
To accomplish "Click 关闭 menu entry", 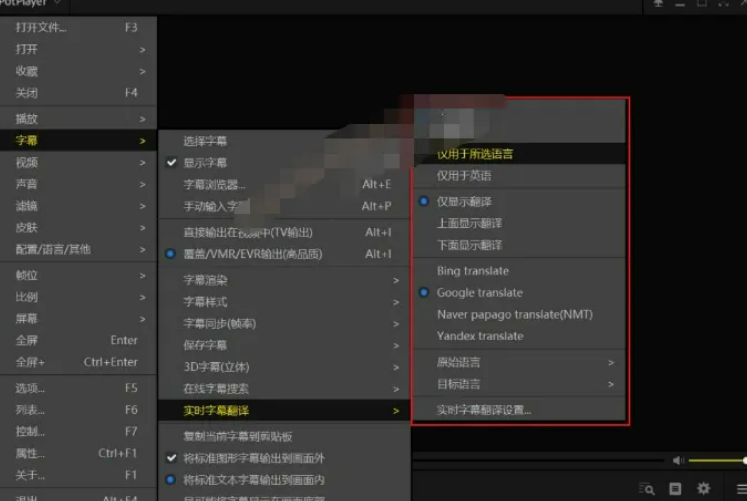I will pyautogui.click(x=78, y=93).
